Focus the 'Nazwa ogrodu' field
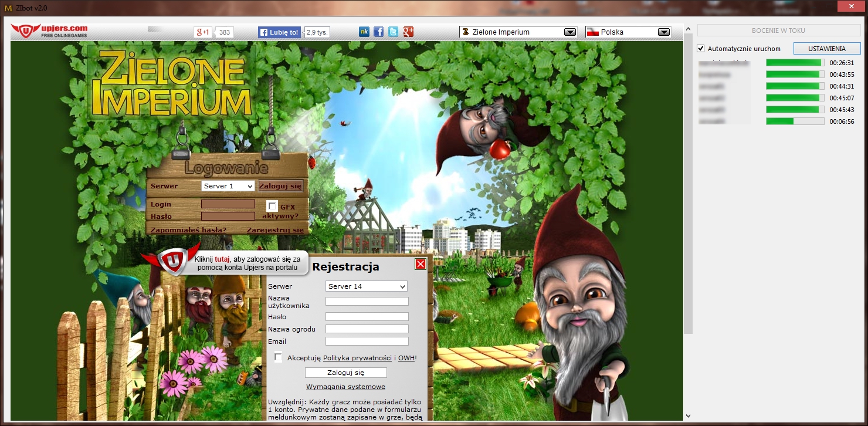 [x=367, y=329]
